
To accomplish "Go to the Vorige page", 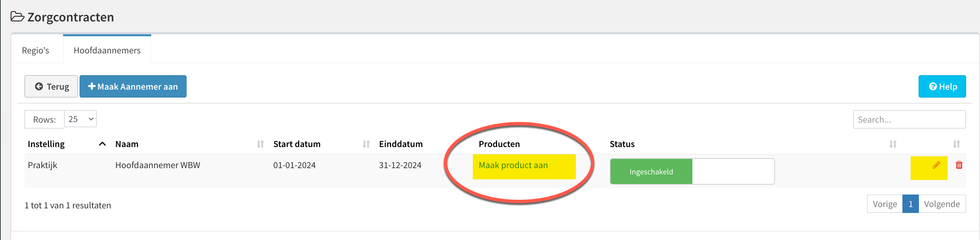I will point(885,204).
